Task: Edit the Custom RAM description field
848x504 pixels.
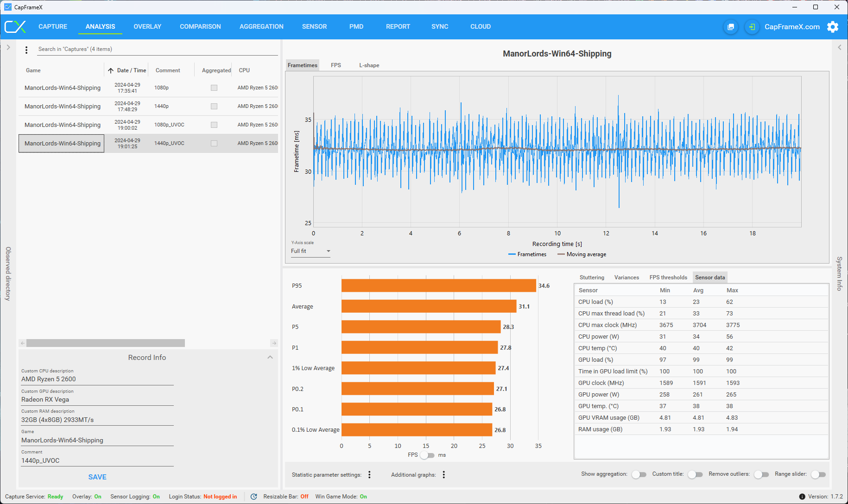Action: point(97,420)
